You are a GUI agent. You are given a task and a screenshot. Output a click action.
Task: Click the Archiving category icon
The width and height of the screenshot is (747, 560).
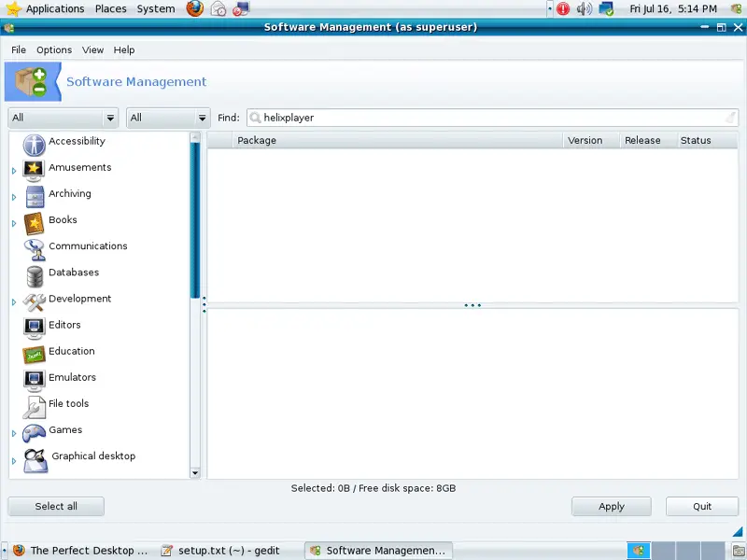35,197
